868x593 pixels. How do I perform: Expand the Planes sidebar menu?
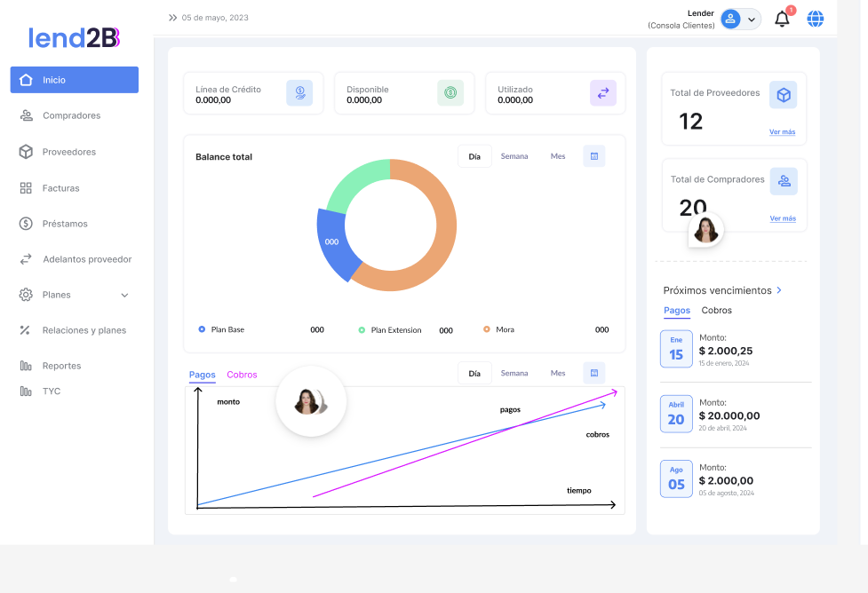pos(124,295)
